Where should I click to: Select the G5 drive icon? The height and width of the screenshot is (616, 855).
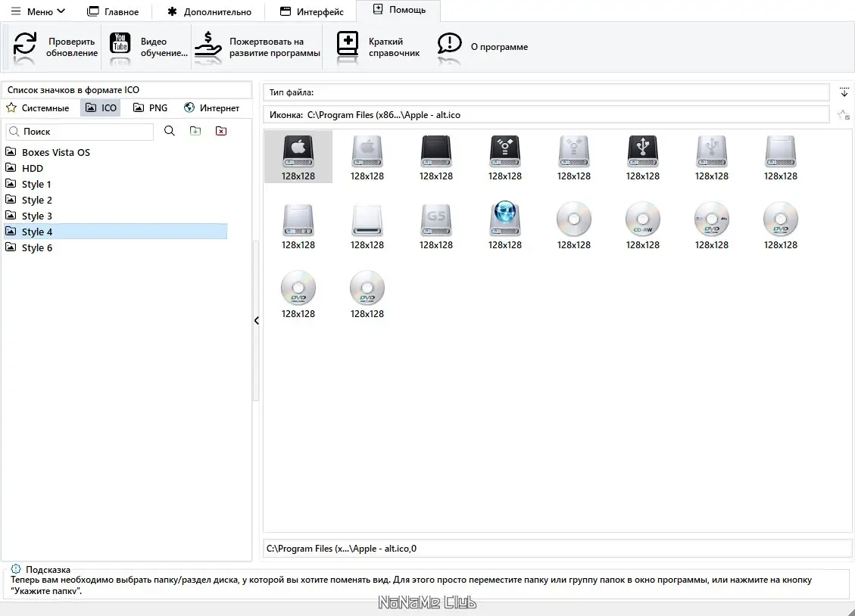coord(436,226)
